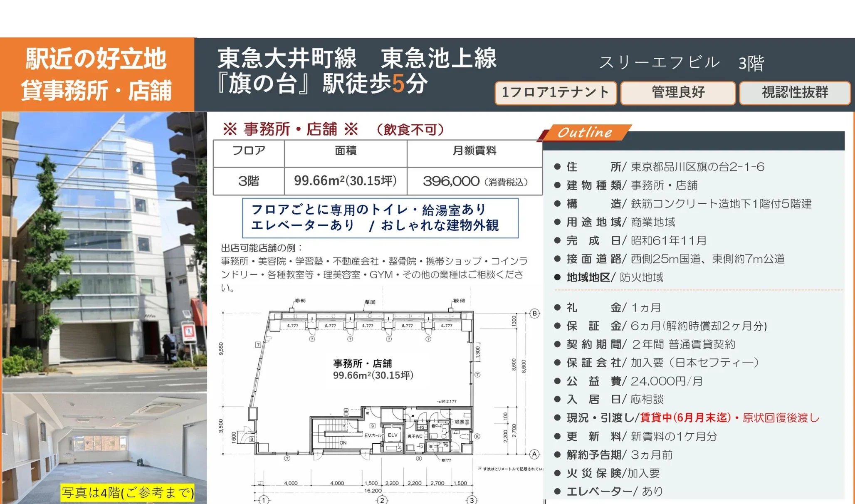Click the blue-bordered フロアごとに専用のトイレ box
Viewport: 855px width, 504px height.
[380, 218]
